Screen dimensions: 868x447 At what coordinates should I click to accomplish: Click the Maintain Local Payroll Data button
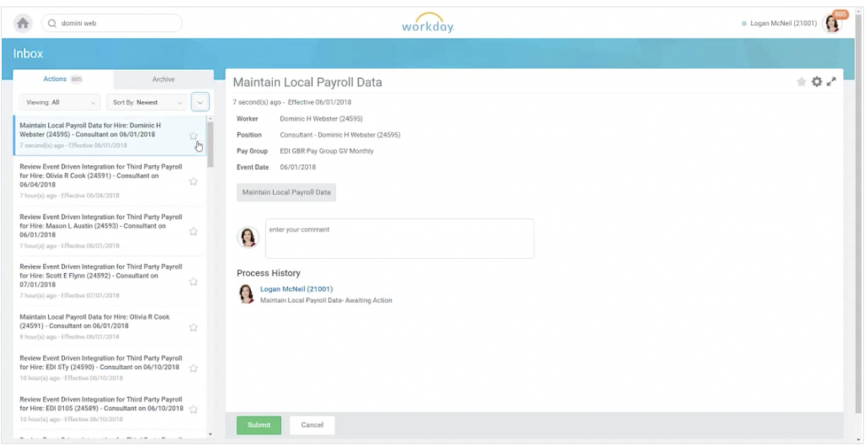[286, 193]
